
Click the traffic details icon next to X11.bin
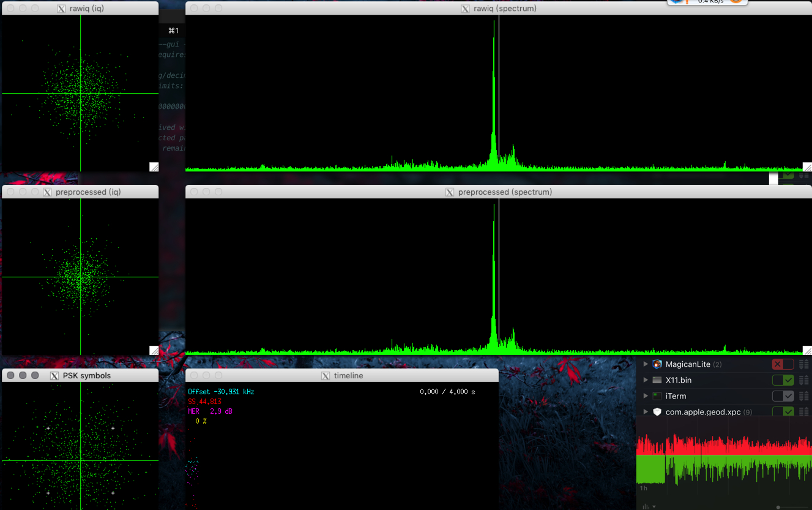click(804, 380)
